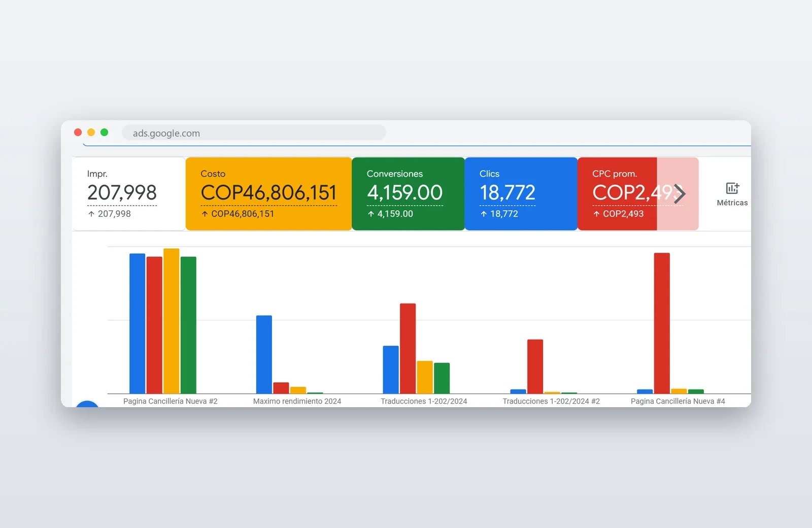This screenshot has width=812, height=528.
Task: Click the yellow minimize window dot
Action: click(x=91, y=133)
